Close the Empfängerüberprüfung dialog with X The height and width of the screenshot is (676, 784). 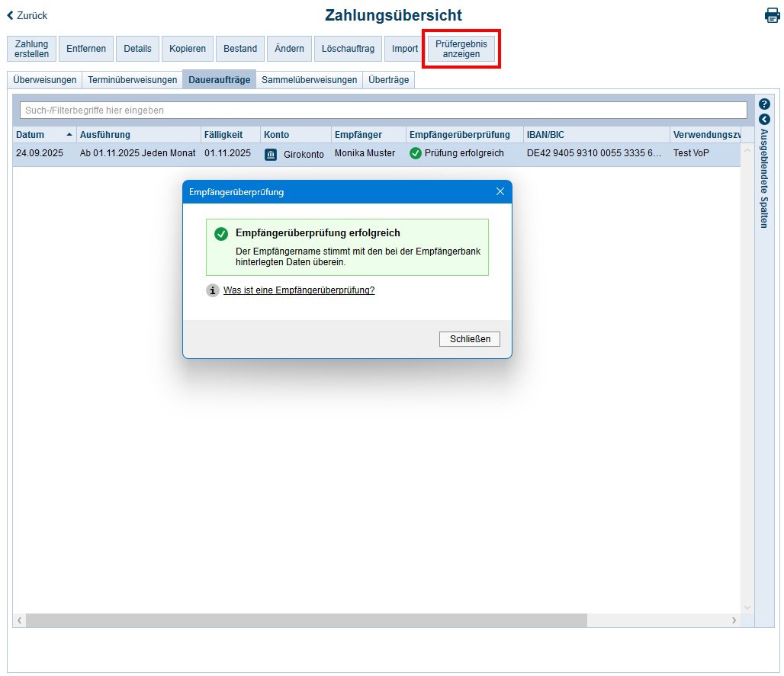500,191
